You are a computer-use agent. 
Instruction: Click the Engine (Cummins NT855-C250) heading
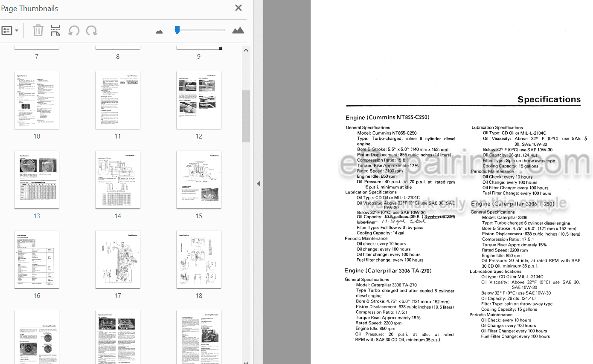[x=387, y=117]
